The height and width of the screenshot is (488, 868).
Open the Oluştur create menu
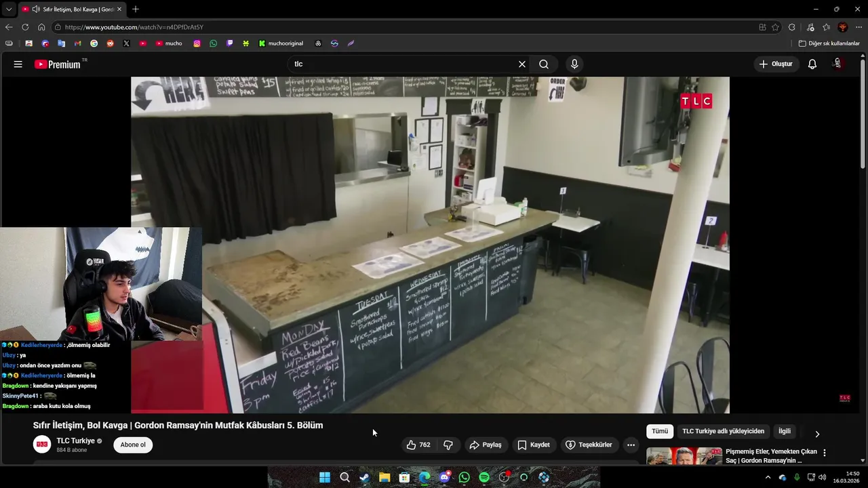(x=776, y=64)
